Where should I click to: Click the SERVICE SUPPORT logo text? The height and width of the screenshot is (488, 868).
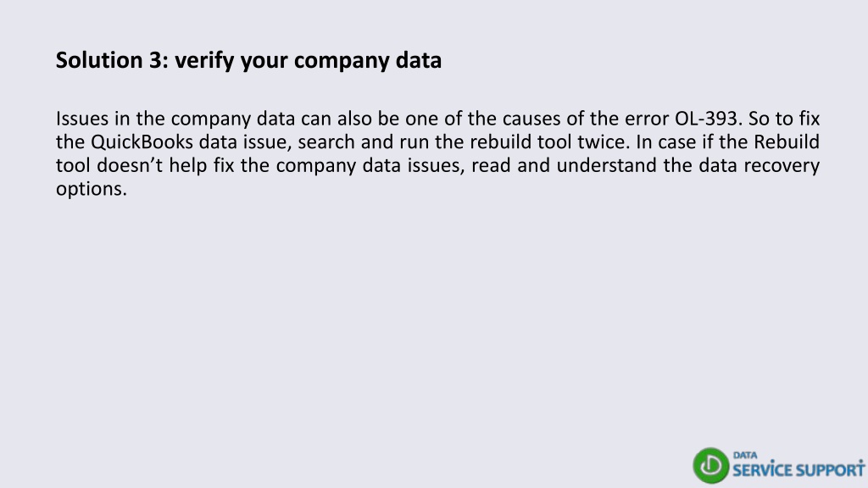798,469
